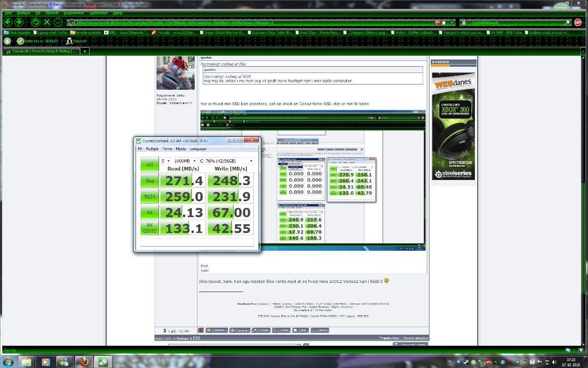This screenshot has width=588, height=368.
Task: Click the poster's puppet avatar image
Action: pyautogui.click(x=175, y=73)
